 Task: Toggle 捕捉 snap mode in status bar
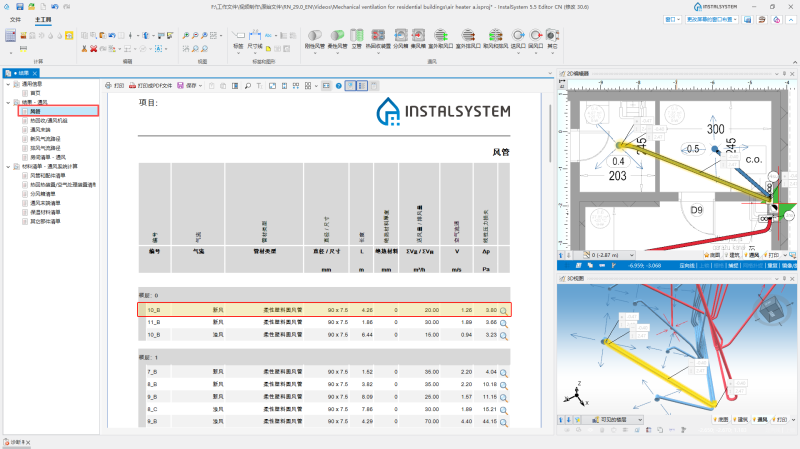pos(733,265)
